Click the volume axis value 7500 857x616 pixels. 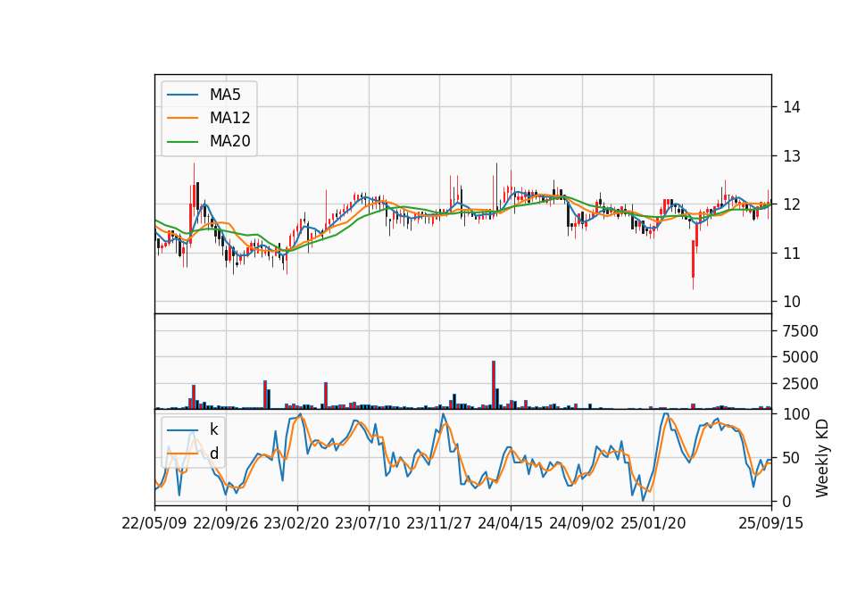coord(800,331)
